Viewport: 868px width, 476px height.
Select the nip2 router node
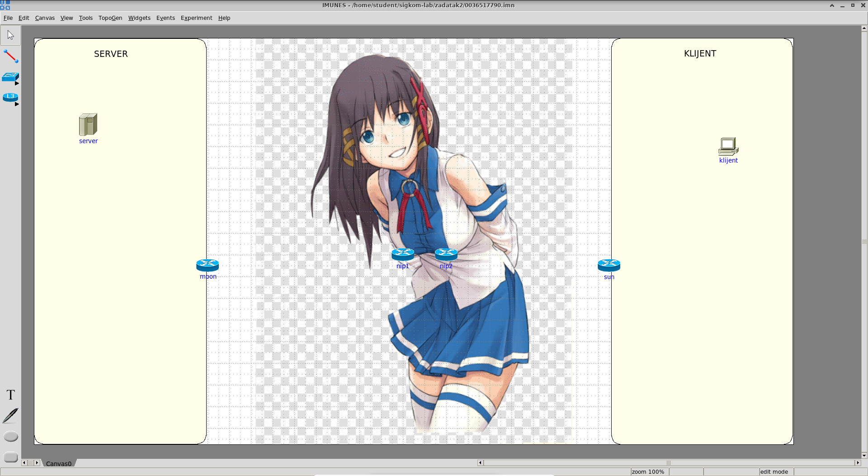coord(446,254)
